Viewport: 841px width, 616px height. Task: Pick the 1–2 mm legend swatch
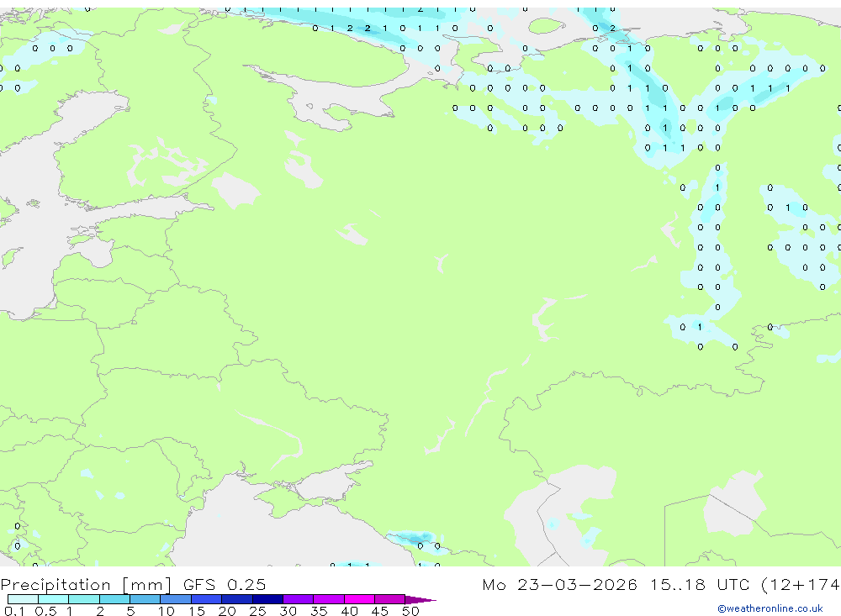pos(84,599)
